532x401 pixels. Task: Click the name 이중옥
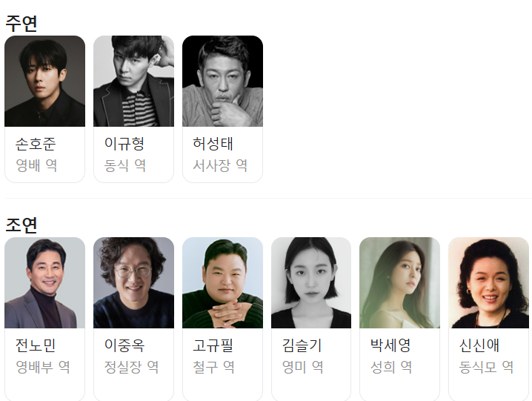pos(124,345)
